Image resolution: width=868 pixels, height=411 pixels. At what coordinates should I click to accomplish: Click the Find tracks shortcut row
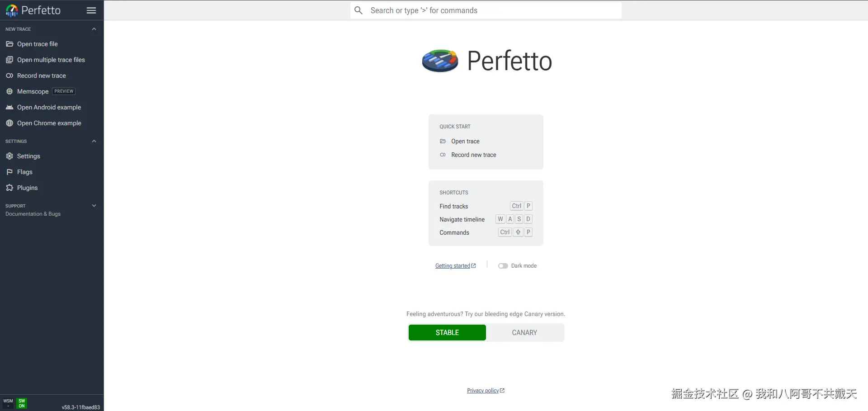486,206
